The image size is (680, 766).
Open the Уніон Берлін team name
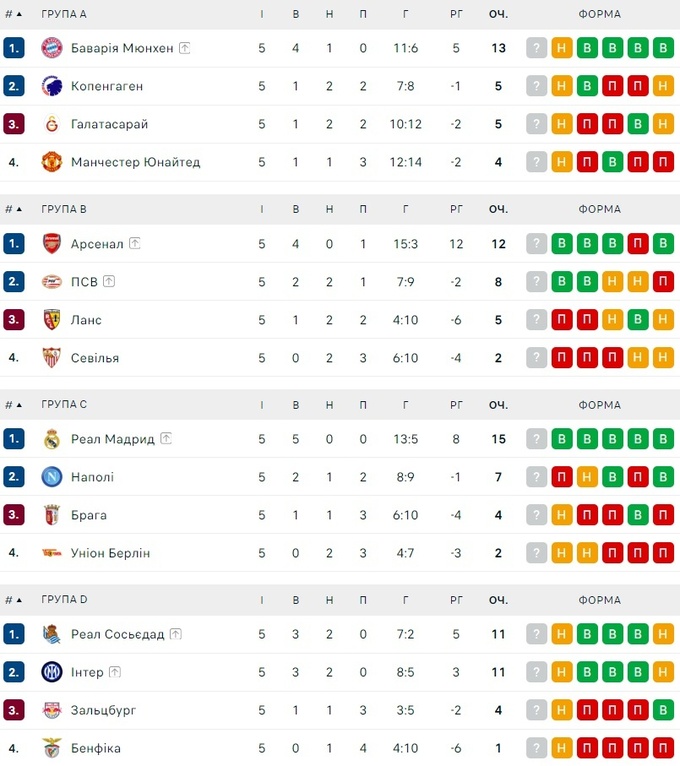pyautogui.click(x=110, y=553)
